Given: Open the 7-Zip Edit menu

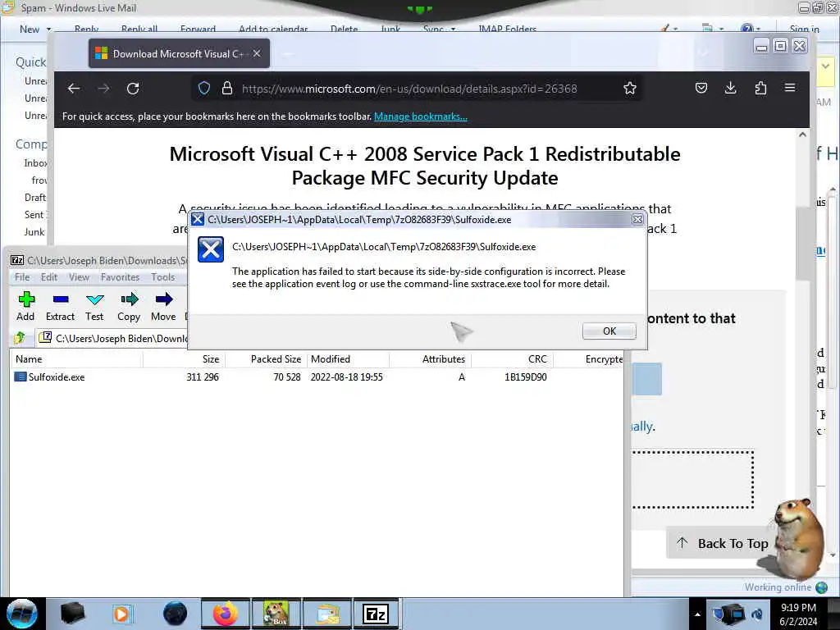Looking at the screenshot, I should point(48,277).
